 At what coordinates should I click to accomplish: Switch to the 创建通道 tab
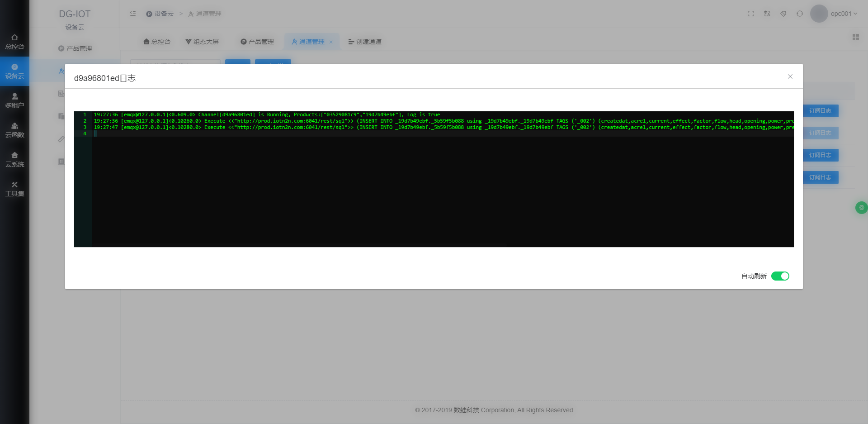point(365,42)
